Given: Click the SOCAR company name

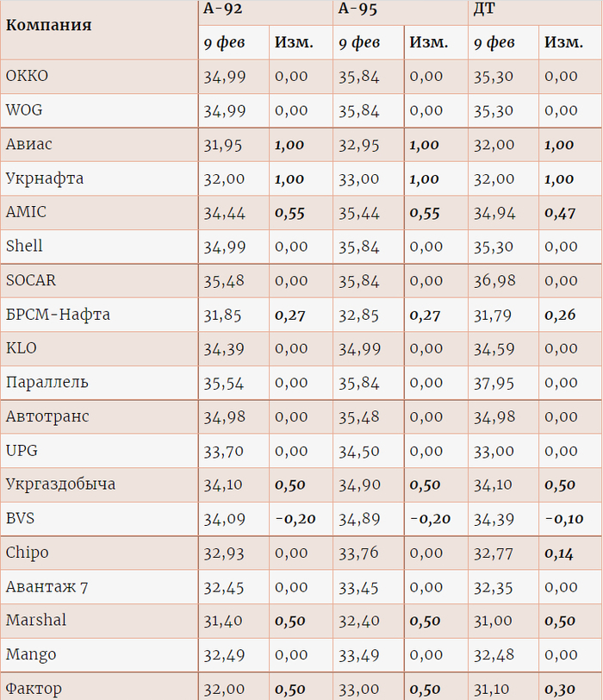Looking at the screenshot, I should (30, 280).
